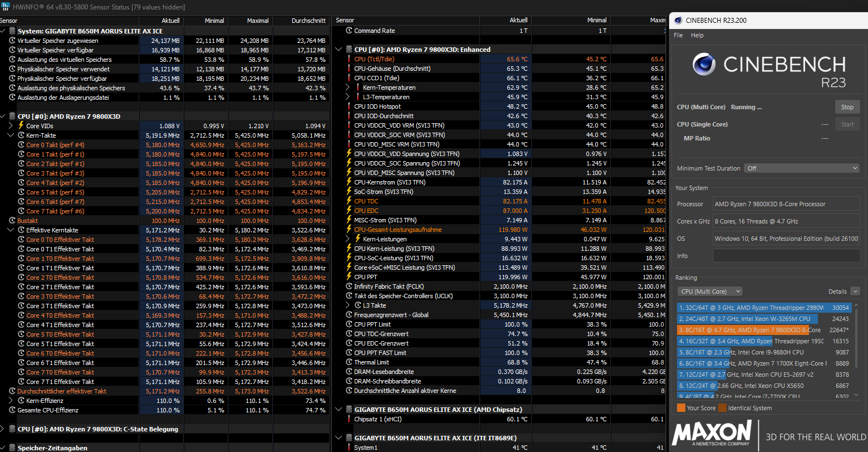Expand the Kern-Effizienz row
868x452 pixels.
[x=11, y=401]
